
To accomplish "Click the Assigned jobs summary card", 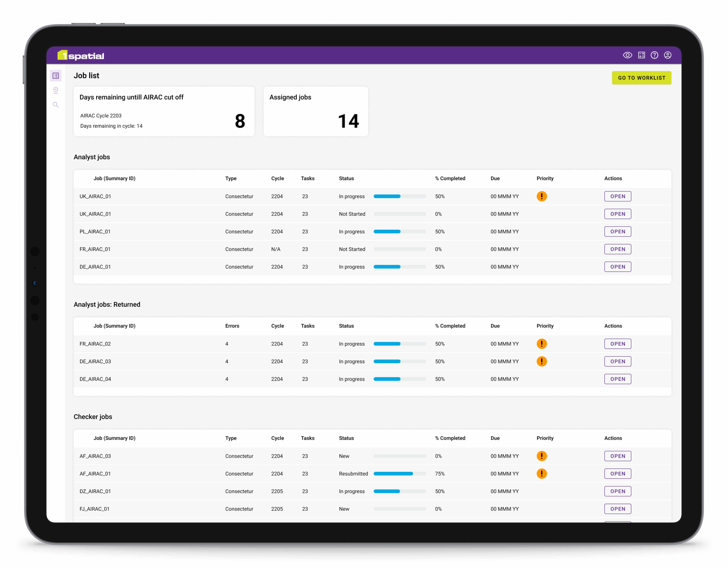I will [316, 111].
